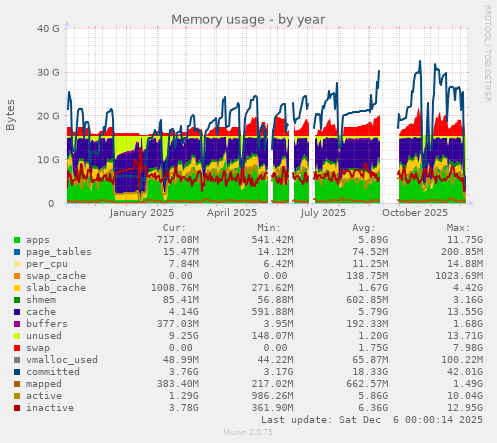Viewport: 497px width, 443px height.
Task: Click the 'cache' legend label
Action: point(41,312)
